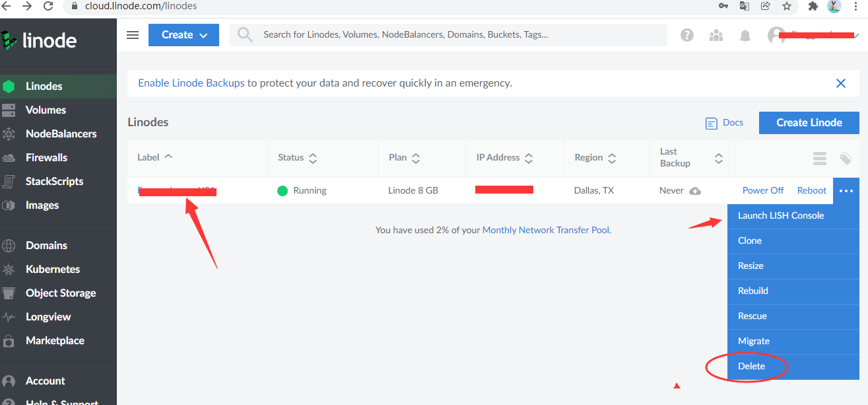The width and height of the screenshot is (868, 405).
Task: Select Migrate from the actions menu
Action: [793, 342]
